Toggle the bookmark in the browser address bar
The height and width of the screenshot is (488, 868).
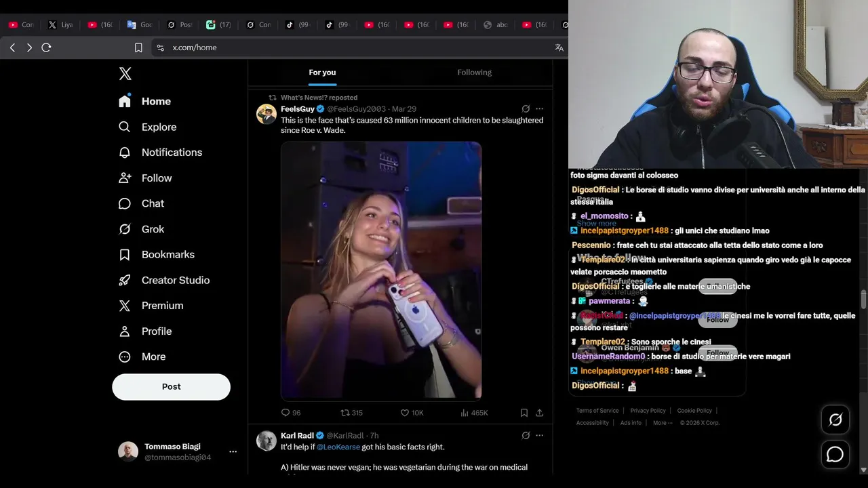138,47
